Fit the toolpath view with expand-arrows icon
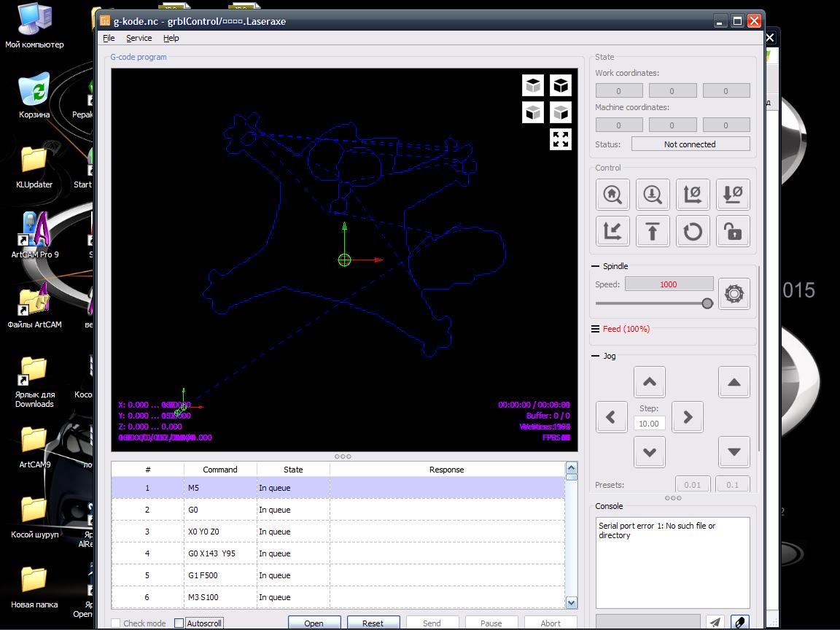Image resolution: width=840 pixels, height=630 pixels. 560,139
